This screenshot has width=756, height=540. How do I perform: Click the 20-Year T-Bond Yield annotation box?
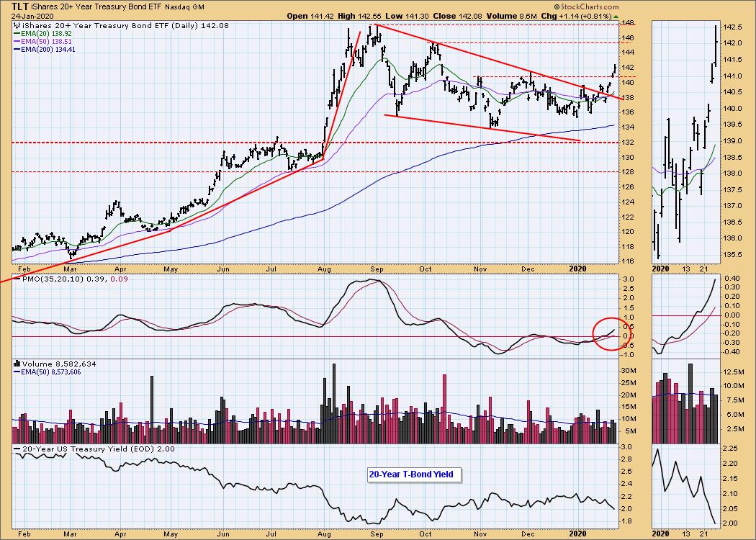[414, 474]
